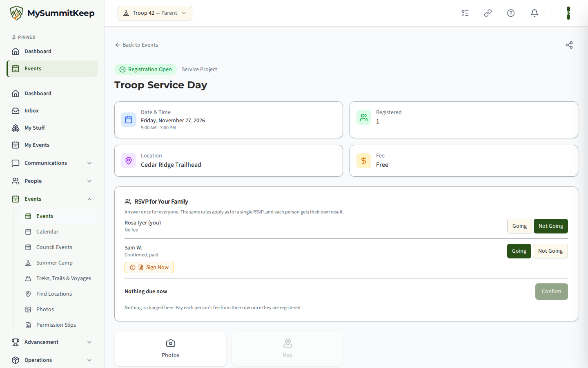Click the people icon in Registered card
588x368 pixels.
pyautogui.click(x=364, y=117)
